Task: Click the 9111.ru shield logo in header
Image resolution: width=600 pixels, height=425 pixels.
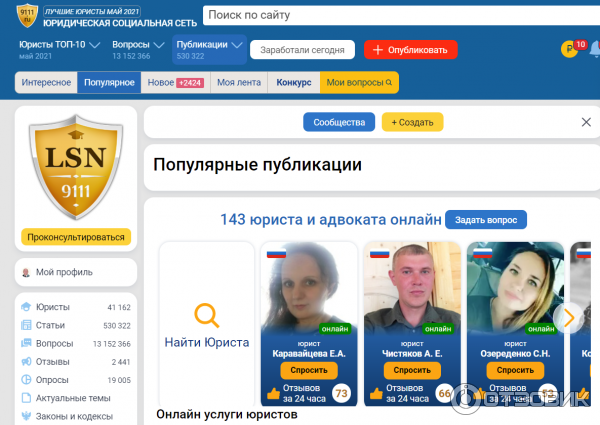Action: point(27,16)
